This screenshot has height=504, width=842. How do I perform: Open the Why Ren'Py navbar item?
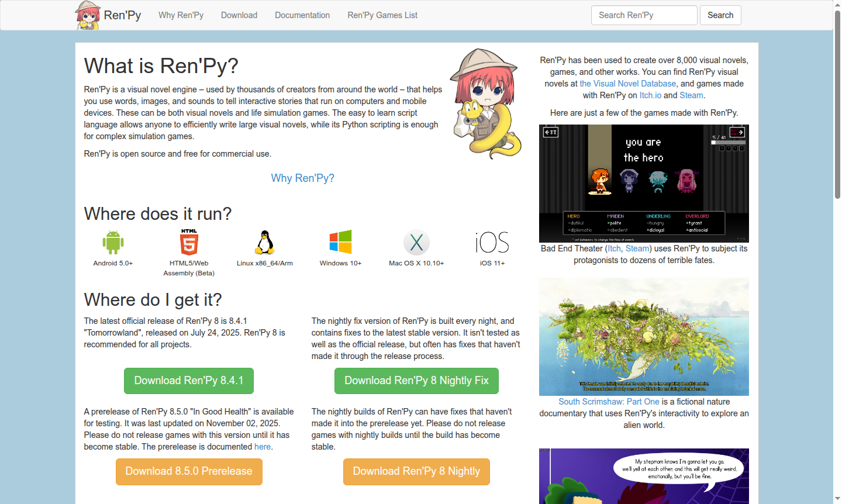click(181, 15)
